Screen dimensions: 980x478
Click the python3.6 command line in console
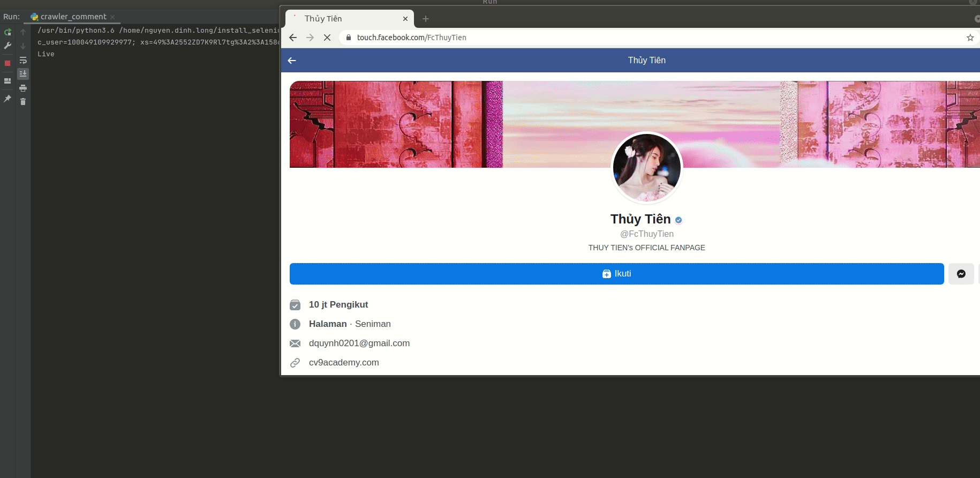point(159,31)
